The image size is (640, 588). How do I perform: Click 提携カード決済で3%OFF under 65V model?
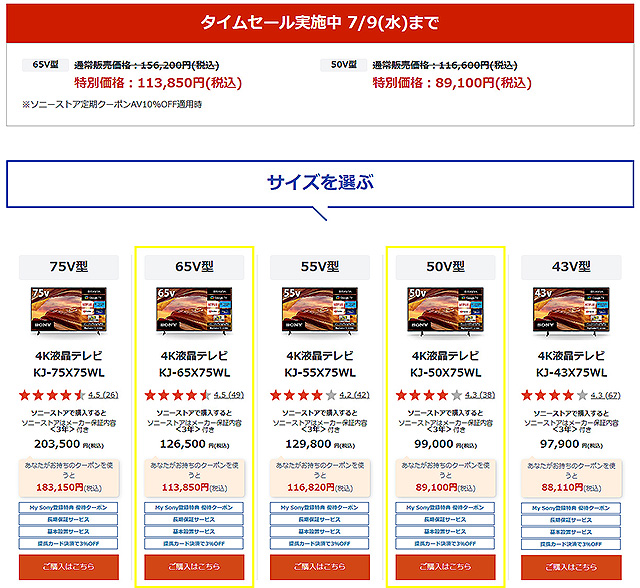[194, 544]
